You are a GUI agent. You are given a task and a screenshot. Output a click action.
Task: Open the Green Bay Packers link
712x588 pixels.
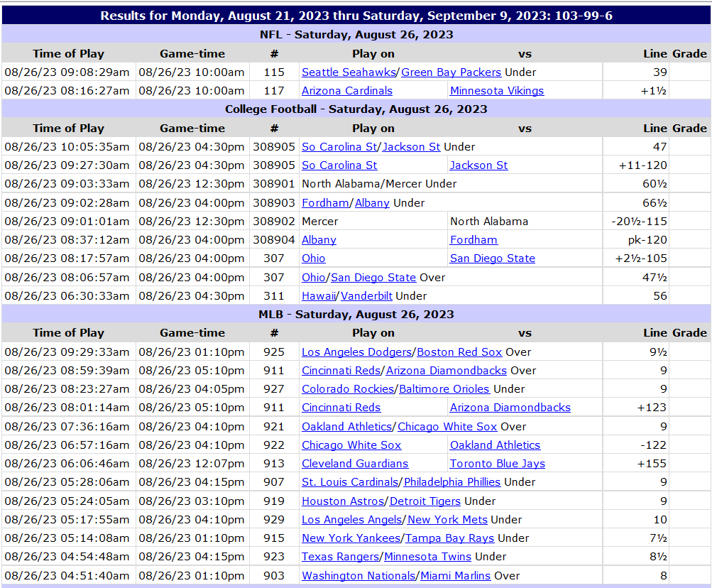tap(451, 72)
